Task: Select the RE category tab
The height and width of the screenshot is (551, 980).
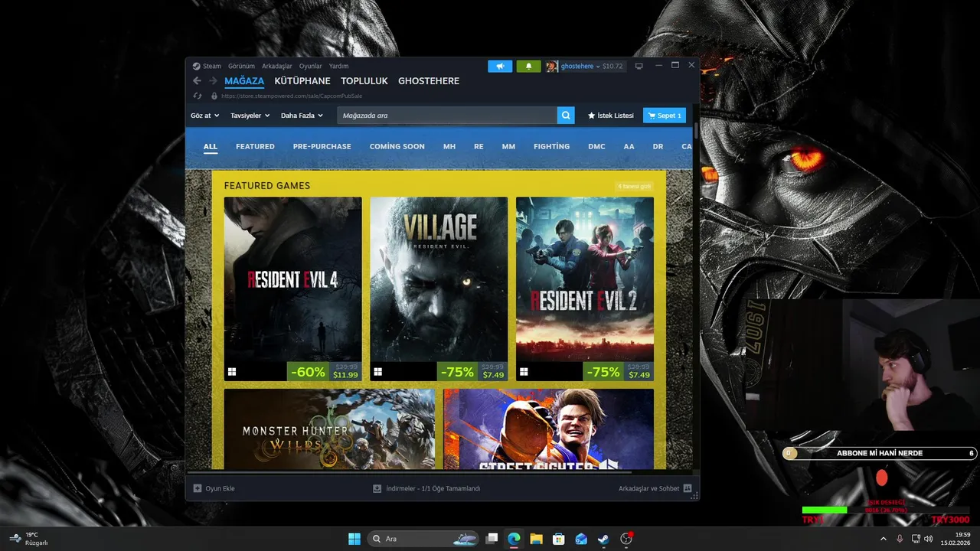Action: tap(479, 146)
